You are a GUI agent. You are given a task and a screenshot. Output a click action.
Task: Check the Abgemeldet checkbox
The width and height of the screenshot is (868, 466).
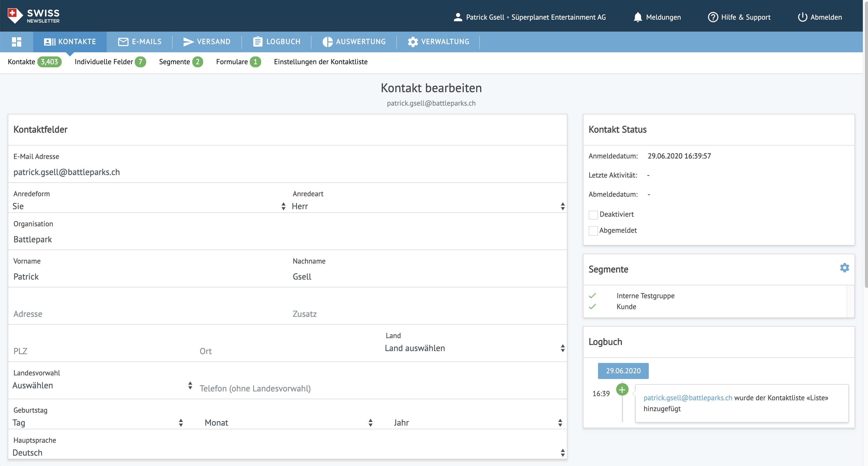(x=593, y=231)
